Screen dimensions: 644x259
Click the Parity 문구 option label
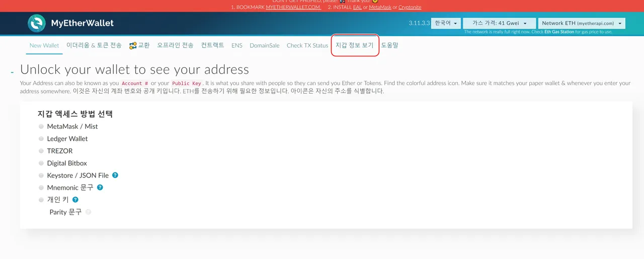(x=65, y=212)
